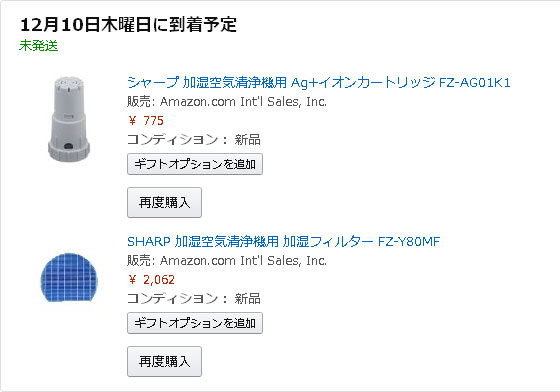560x392 pixels.
Task: Select the ¥ 2,062 price text
Action: (151, 280)
